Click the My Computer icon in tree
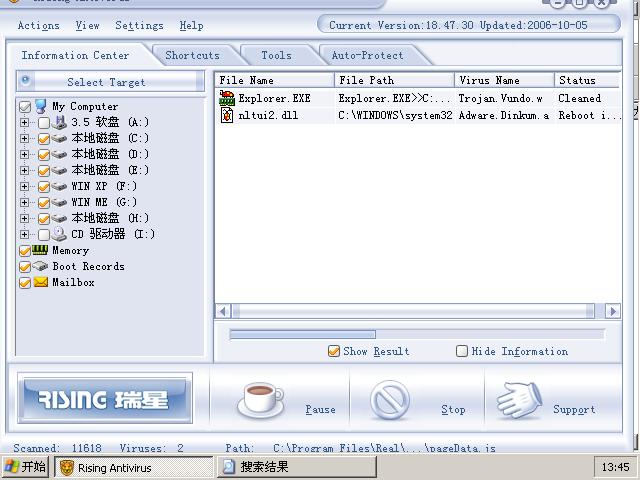This screenshot has height=480, width=640. pos(40,106)
